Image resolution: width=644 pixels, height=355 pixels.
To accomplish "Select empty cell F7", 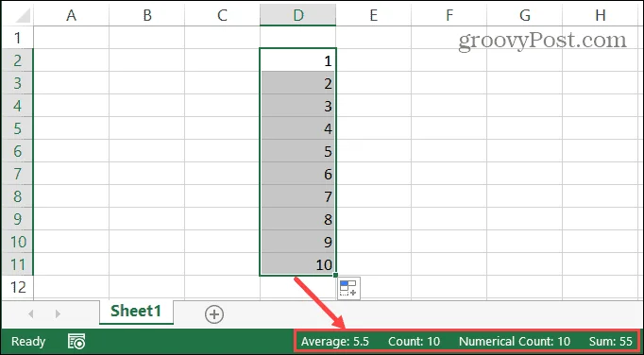I will (x=449, y=174).
